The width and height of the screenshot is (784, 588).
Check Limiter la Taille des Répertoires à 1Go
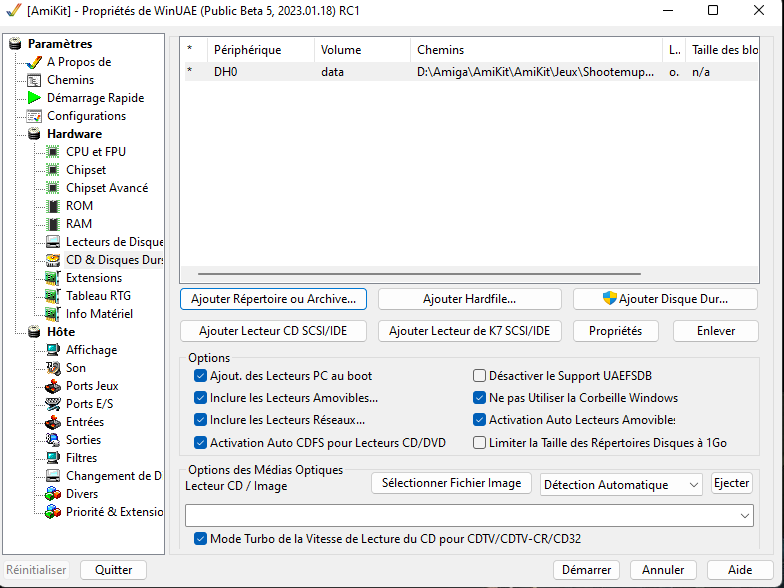coord(480,442)
